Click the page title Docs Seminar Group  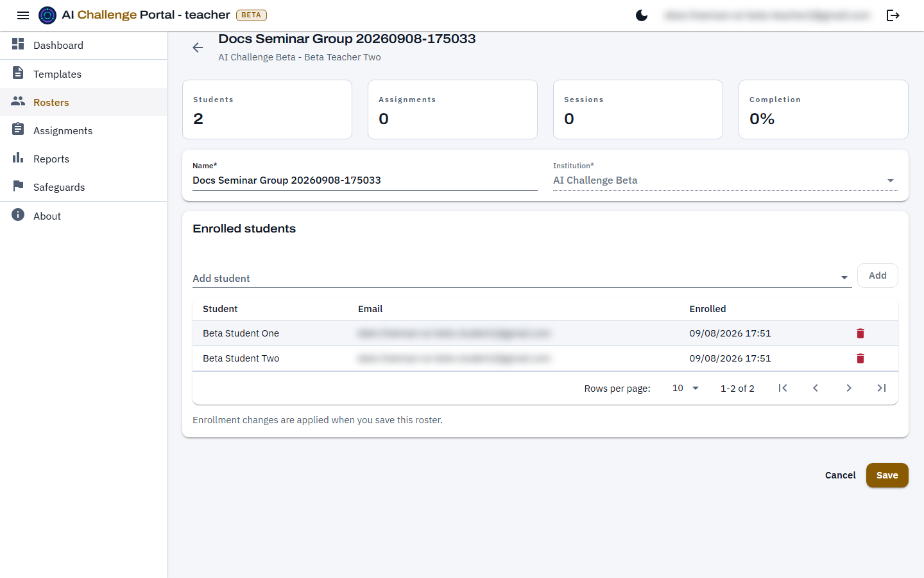coord(346,39)
